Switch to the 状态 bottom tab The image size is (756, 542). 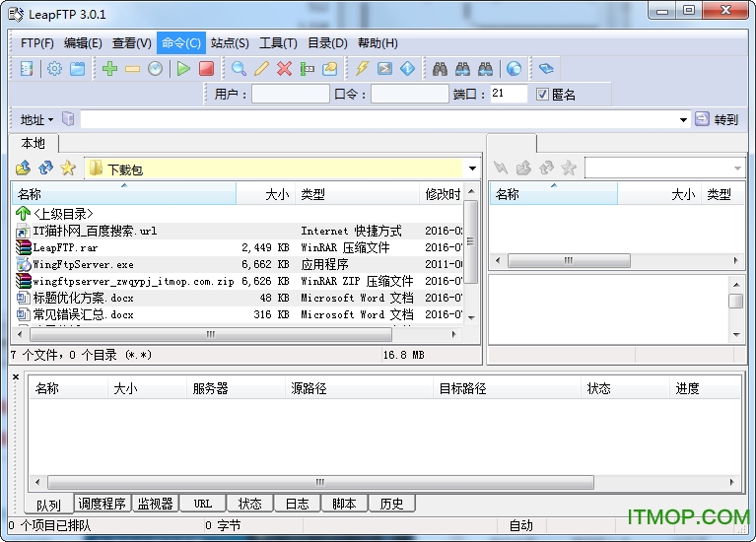point(249,504)
